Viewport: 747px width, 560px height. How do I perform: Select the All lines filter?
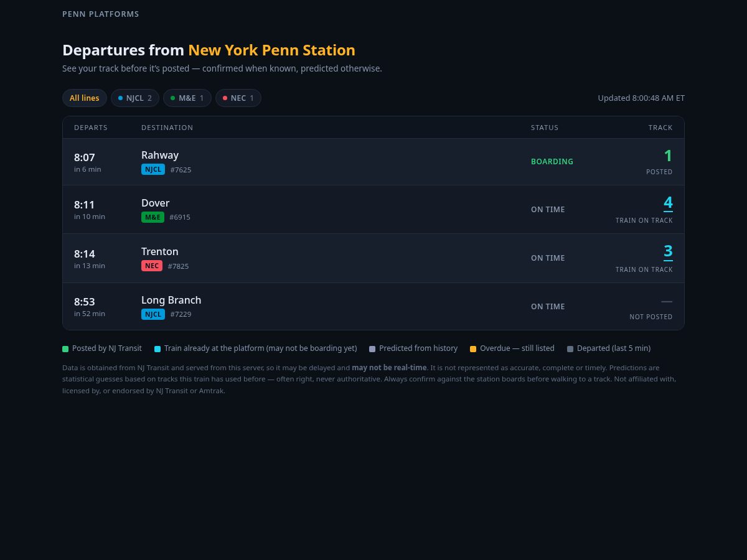85,98
